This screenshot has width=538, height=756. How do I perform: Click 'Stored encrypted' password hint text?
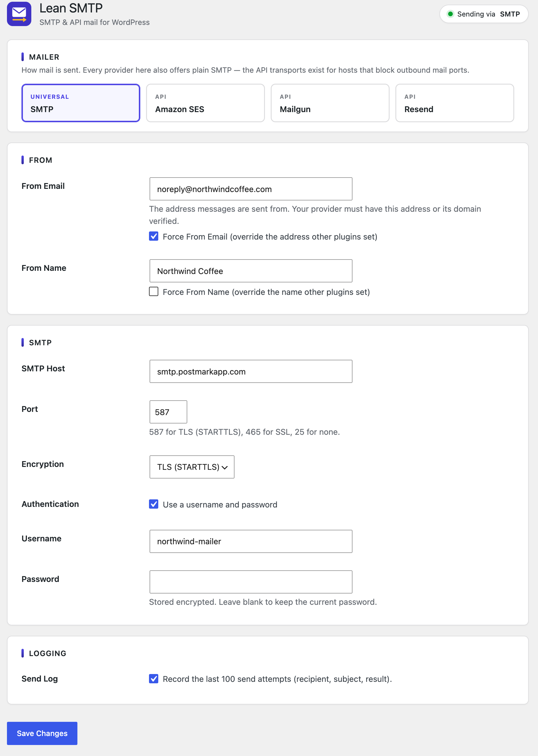tap(263, 602)
